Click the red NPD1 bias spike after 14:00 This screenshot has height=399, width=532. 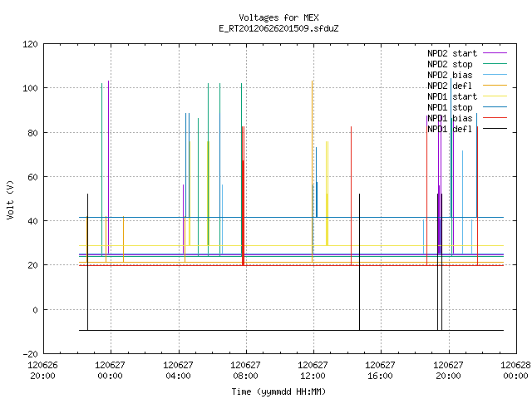[x=351, y=195]
